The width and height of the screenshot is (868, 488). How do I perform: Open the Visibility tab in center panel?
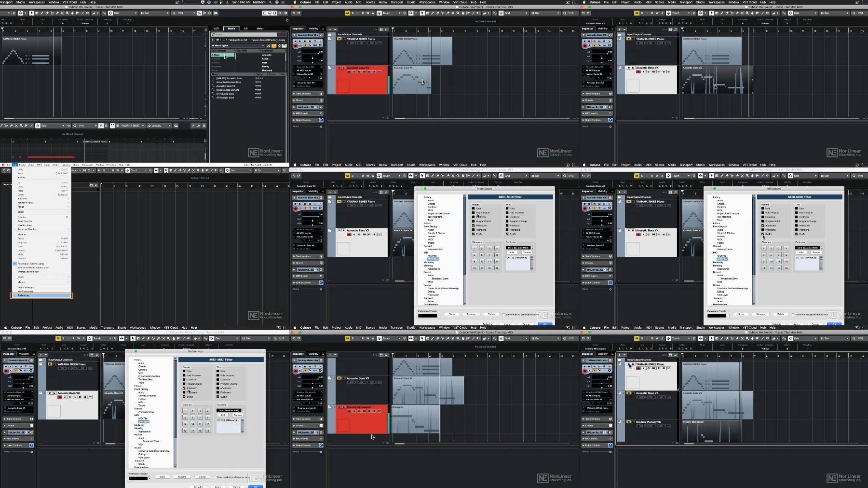[x=313, y=191]
